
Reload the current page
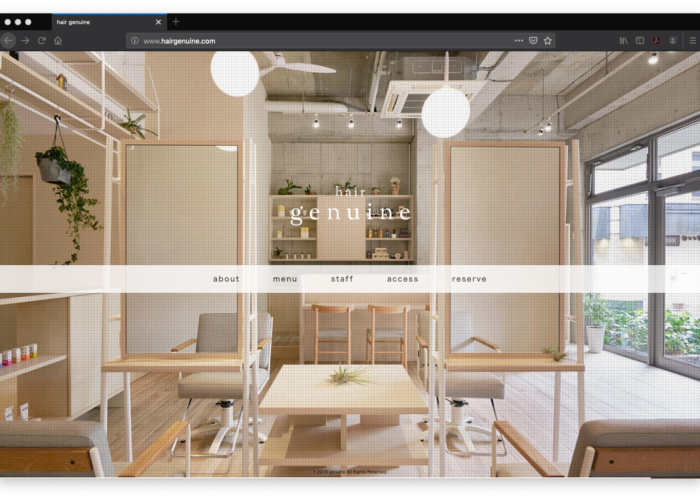point(41,41)
